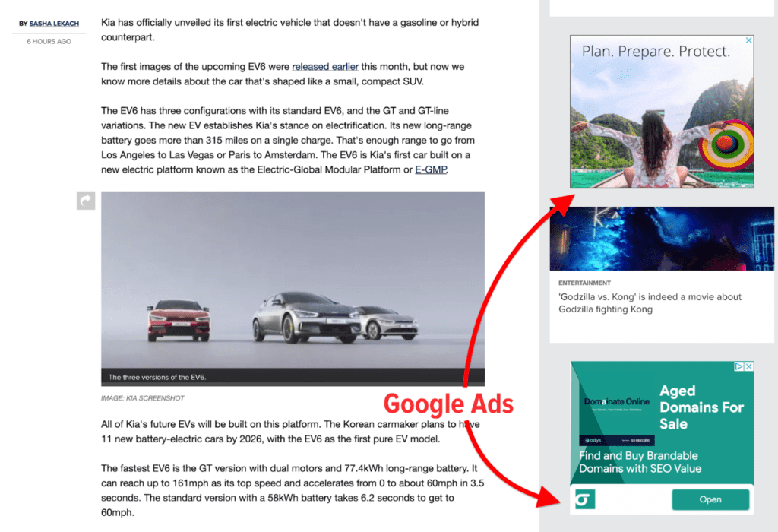This screenshot has width=778, height=532.
Task: Click the 'Plan. Prepare. Protect.' travel ad image
Action: coord(662,112)
